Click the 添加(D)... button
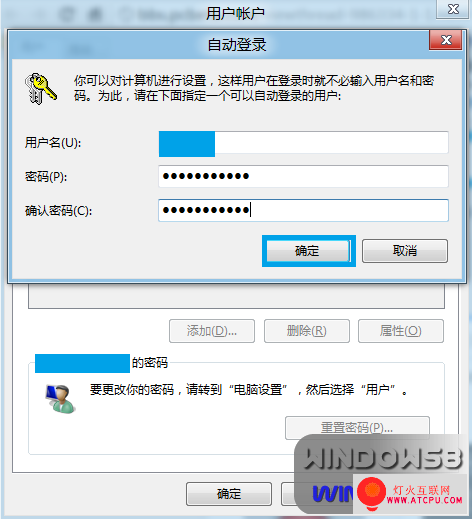 point(212,331)
